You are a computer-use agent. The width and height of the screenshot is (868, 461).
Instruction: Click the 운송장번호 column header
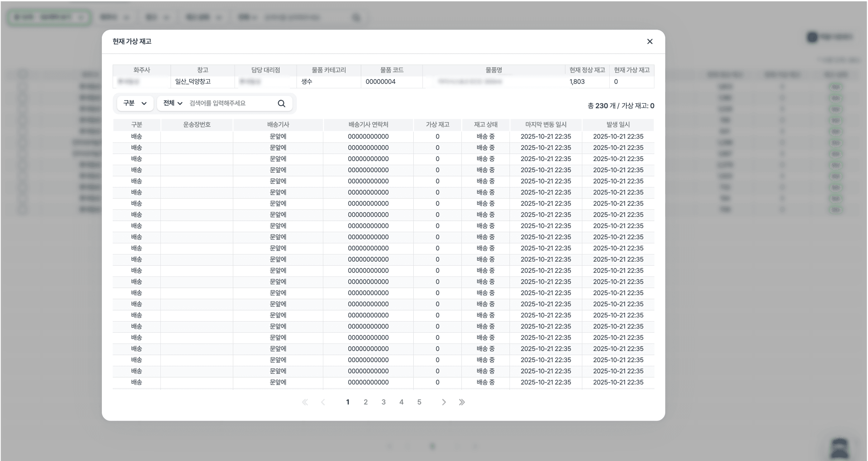[197, 125]
